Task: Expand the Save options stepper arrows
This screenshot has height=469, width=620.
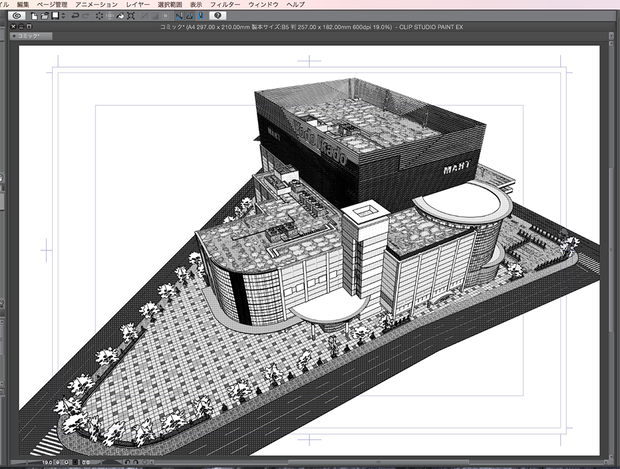Action: 63,16
